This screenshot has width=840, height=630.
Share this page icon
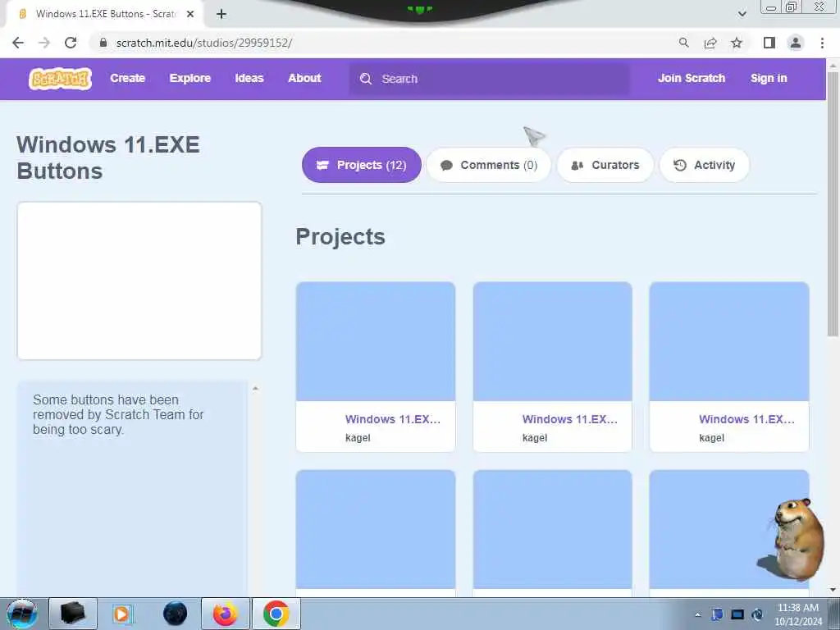710,43
